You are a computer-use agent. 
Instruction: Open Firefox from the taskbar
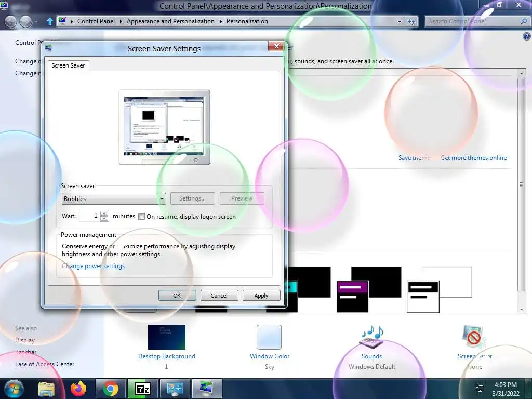tap(78, 389)
